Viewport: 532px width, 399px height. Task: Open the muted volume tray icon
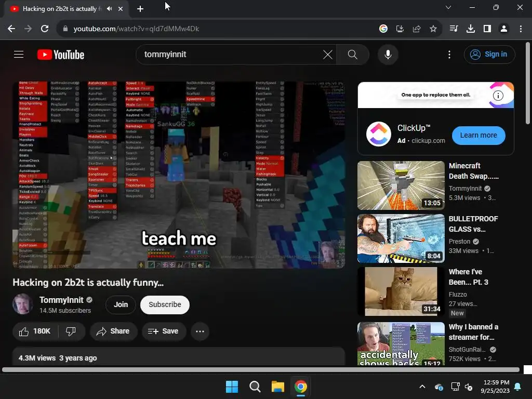pos(469,387)
